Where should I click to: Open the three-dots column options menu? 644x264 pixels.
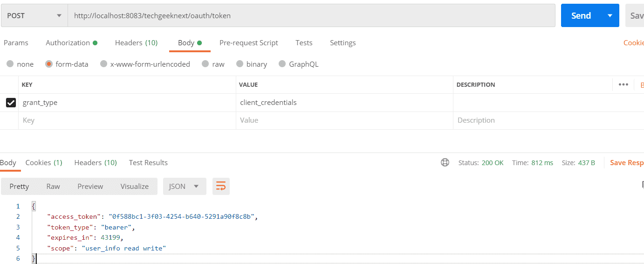pos(623,84)
